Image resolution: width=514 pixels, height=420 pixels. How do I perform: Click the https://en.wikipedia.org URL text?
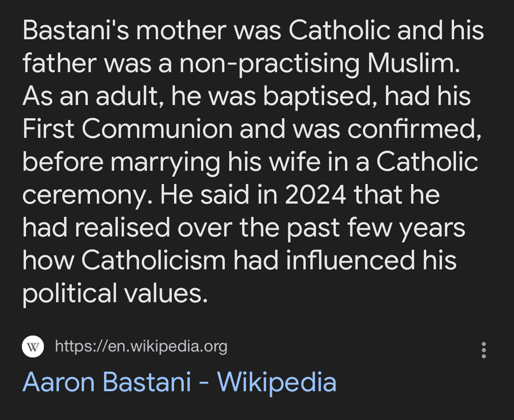coord(141,347)
